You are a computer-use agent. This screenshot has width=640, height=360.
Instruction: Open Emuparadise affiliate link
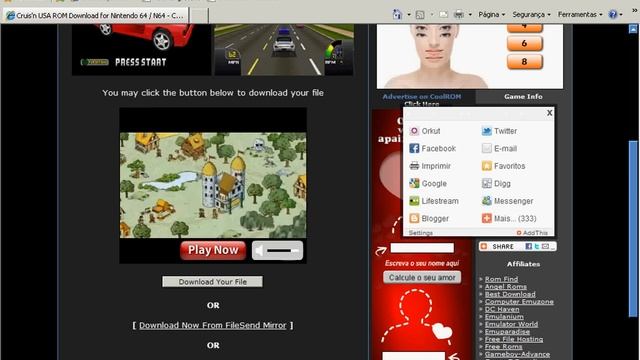[507, 332]
